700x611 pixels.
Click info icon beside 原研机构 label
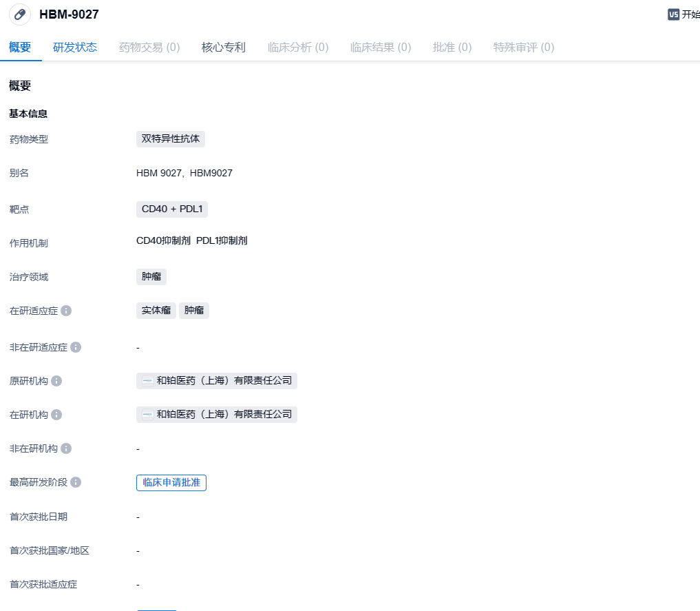[x=56, y=381]
